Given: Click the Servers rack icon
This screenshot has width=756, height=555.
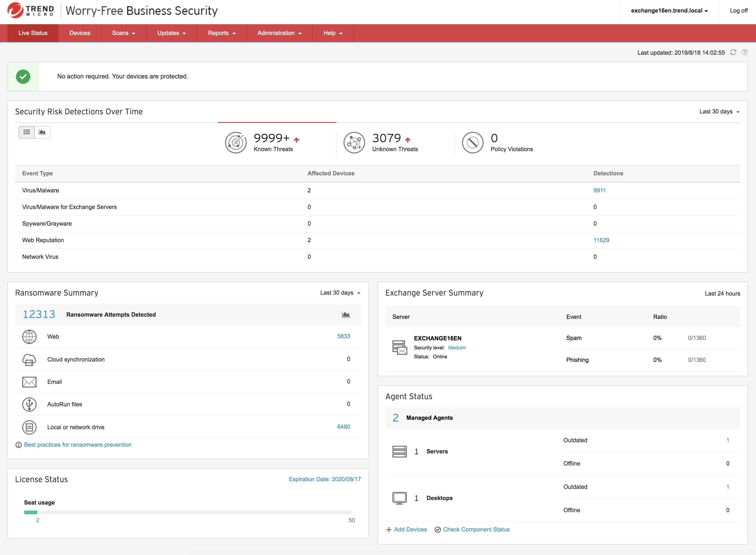Looking at the screenshot, I should tap(400, 452).
